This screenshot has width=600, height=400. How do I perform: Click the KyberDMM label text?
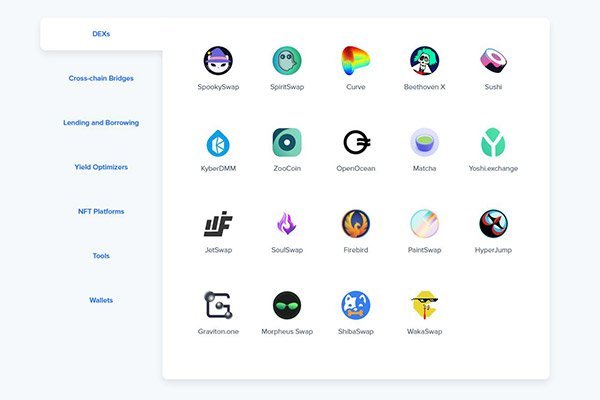tap(218, 168)
